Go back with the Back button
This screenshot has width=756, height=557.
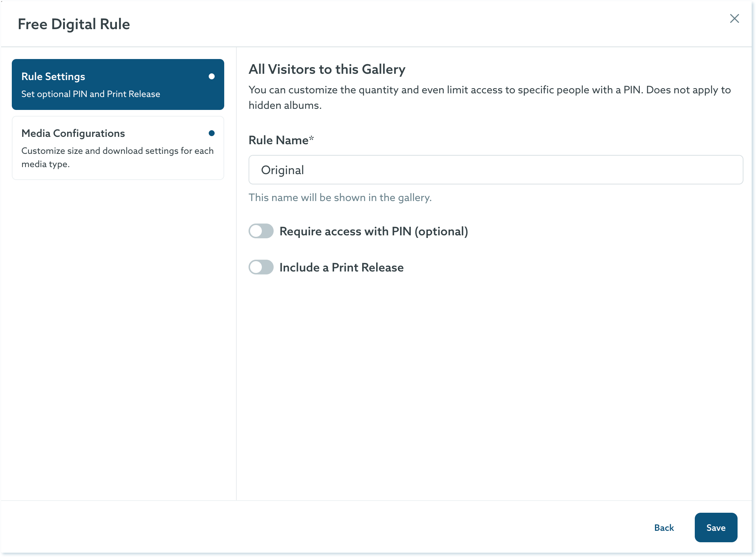[664, 528]
